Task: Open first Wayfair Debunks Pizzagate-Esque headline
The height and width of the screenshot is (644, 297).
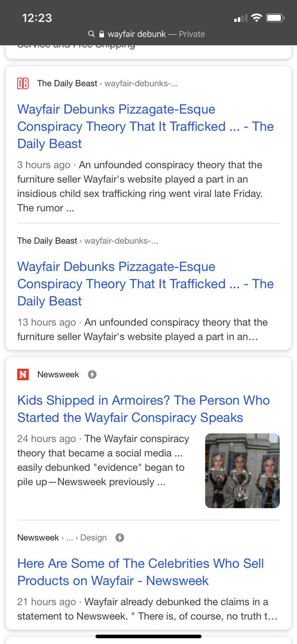Action: (x=145, y=127)
